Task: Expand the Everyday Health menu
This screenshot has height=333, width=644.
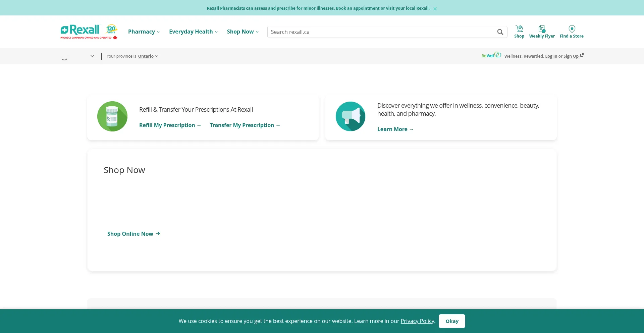Action: (x=194, y=32)
